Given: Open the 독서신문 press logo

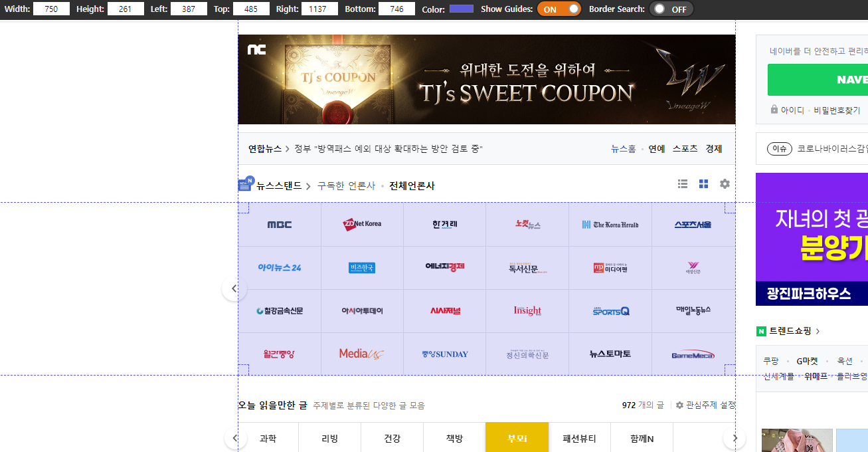Looking at the screenshot, I should (527, 268).
